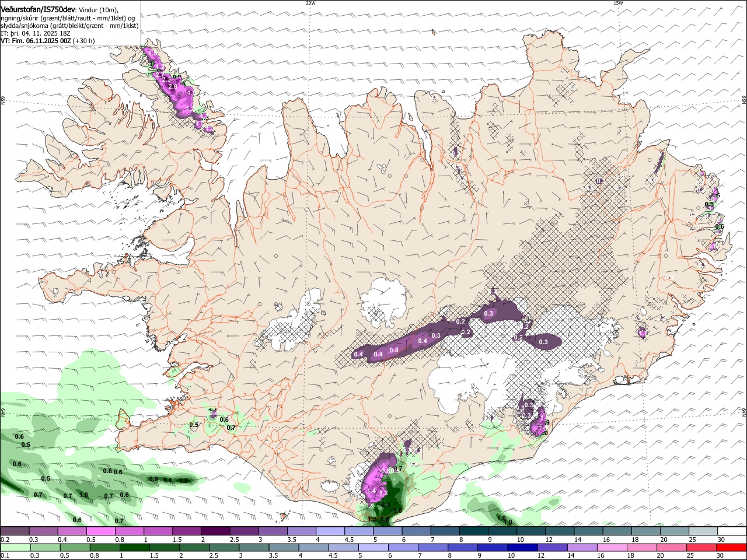Click the bright red rain swatch for 30
This screenshot has height=560, width=747.
731,547
